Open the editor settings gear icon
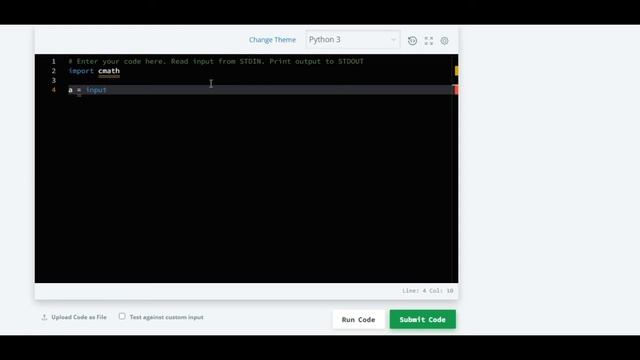Screen dimensions: 640x360 tap(444, 41)
